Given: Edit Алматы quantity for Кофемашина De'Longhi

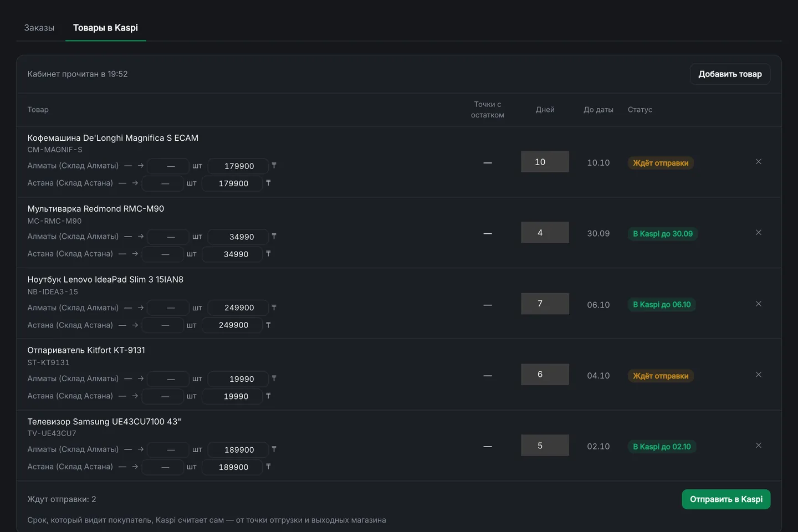Looking at the screenshot, I should (168, 166).
